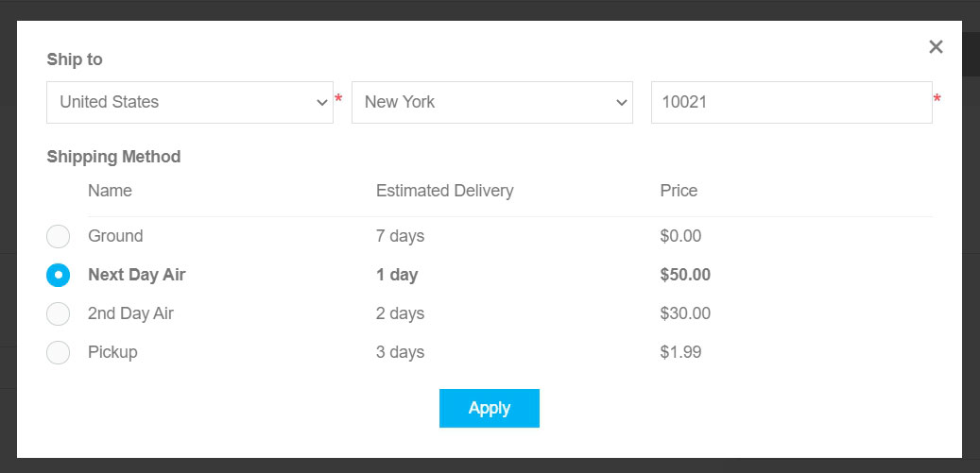
Task: Click the Estimated Delivery column header
Action: point(444,191)
